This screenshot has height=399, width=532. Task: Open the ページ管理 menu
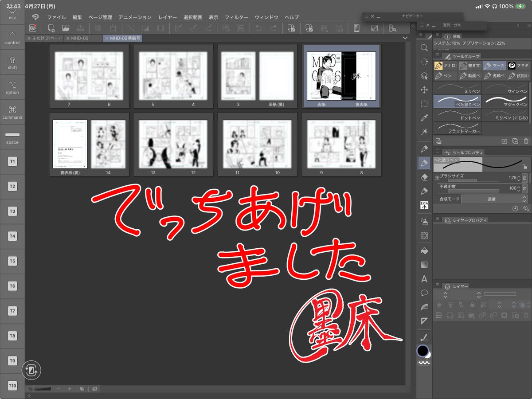[x=100, y=17]
